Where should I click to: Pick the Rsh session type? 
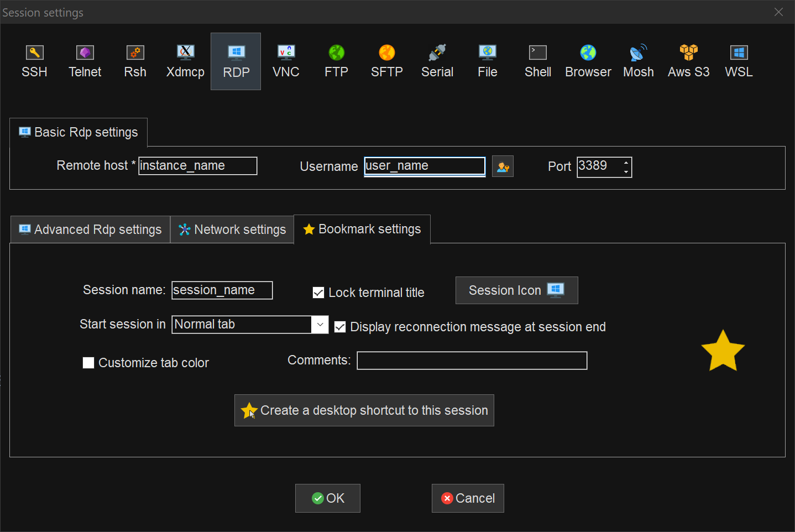click(135, 61)
